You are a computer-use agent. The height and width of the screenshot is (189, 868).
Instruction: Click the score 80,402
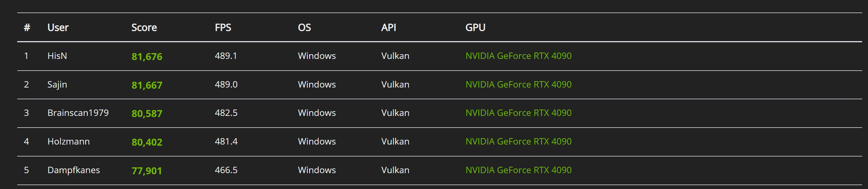(147, 142)
